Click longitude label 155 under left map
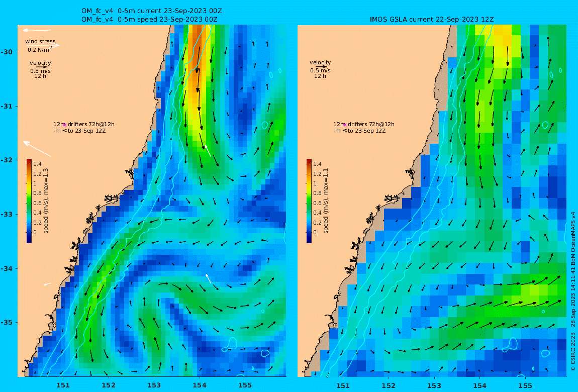The width and height of the screenshot is (578, 392). (245, 385)
